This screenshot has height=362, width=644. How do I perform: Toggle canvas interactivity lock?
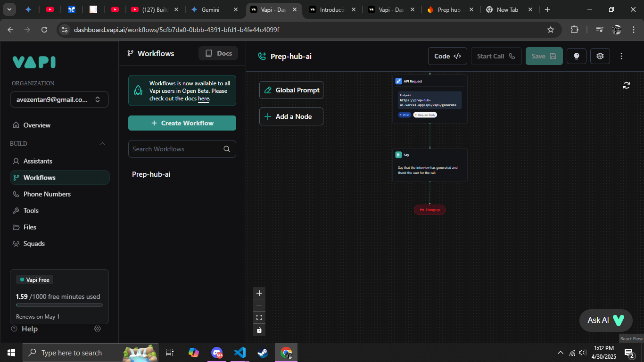pyautogui.click(x=259, y=330)
